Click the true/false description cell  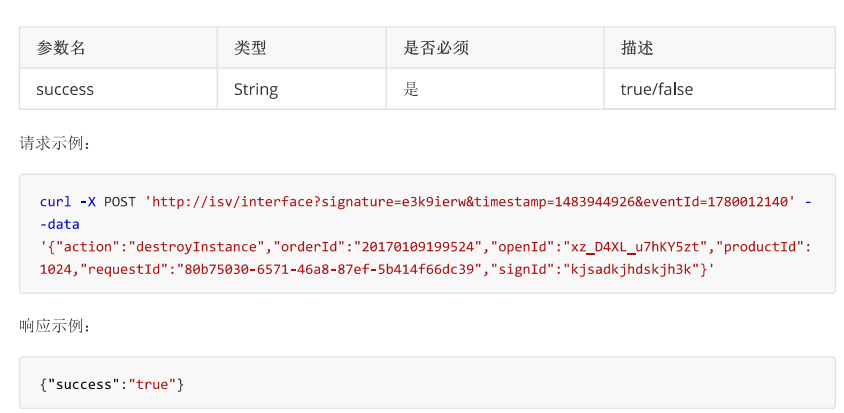click(720, 89)
